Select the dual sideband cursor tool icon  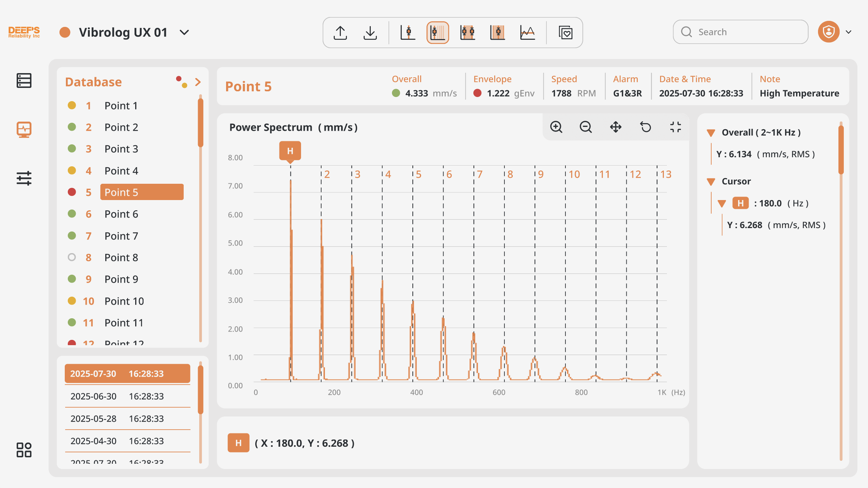pos(467,33)
